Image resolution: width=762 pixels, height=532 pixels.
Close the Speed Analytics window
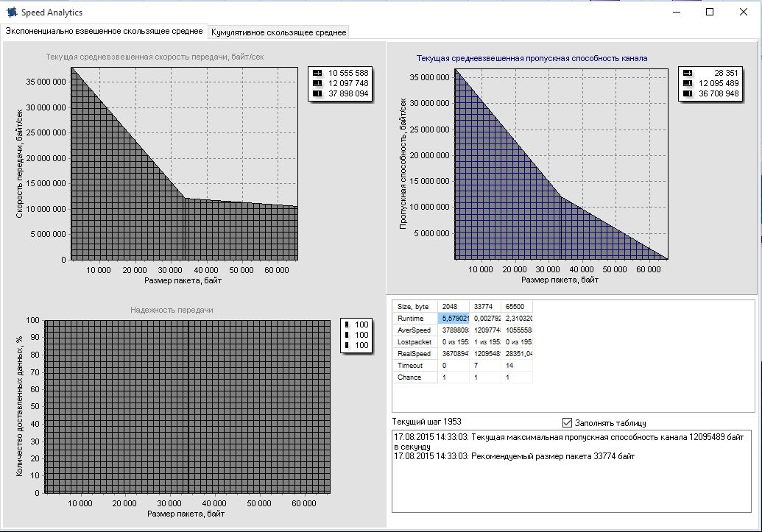(x=743, y=13)
